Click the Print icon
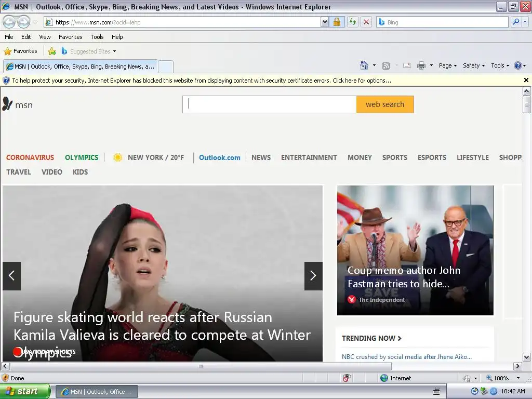This screenshot has height=399, width=532. 421,66
